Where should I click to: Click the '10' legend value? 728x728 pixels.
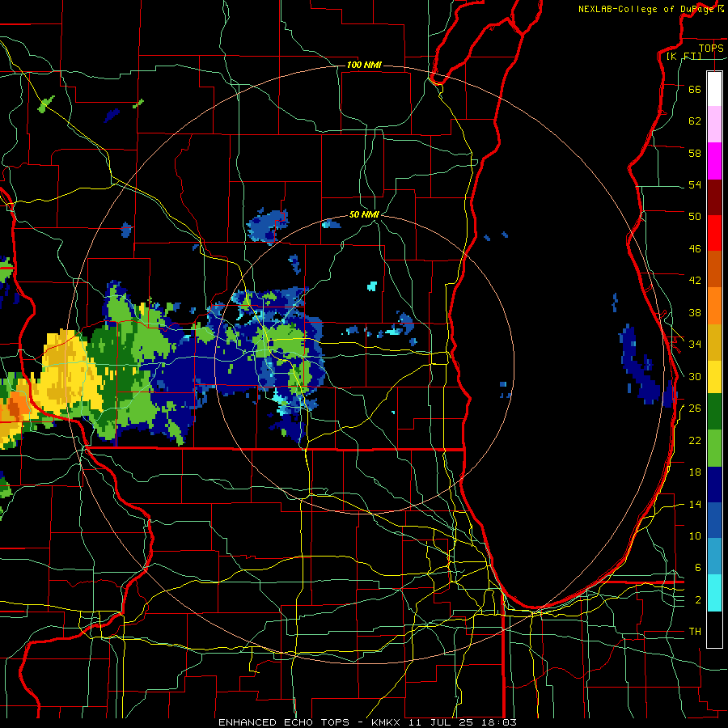click(x=695, y=535)
